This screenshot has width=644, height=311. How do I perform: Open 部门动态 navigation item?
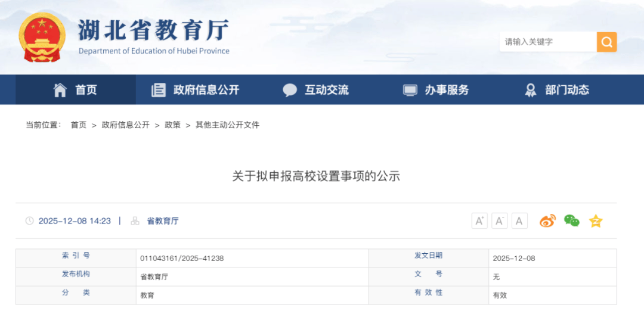[x=556, y=90]
